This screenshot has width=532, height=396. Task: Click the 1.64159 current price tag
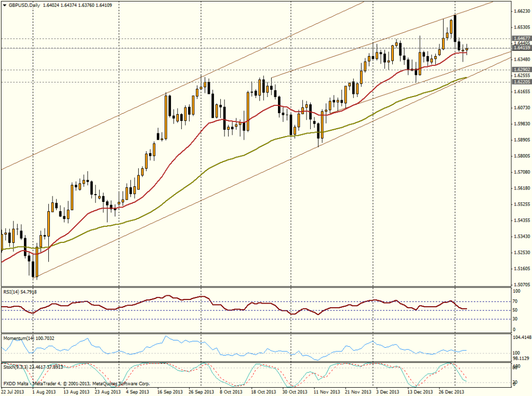[x=521, y=48]
